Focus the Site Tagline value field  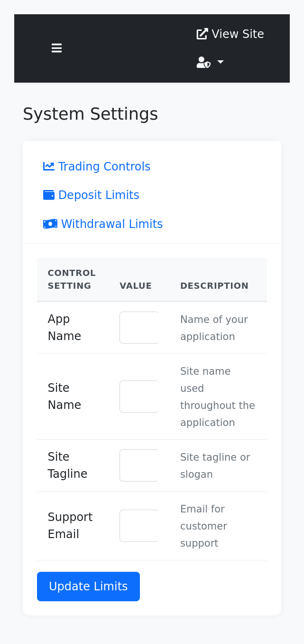pyautogui.click(x=139, y=465)
